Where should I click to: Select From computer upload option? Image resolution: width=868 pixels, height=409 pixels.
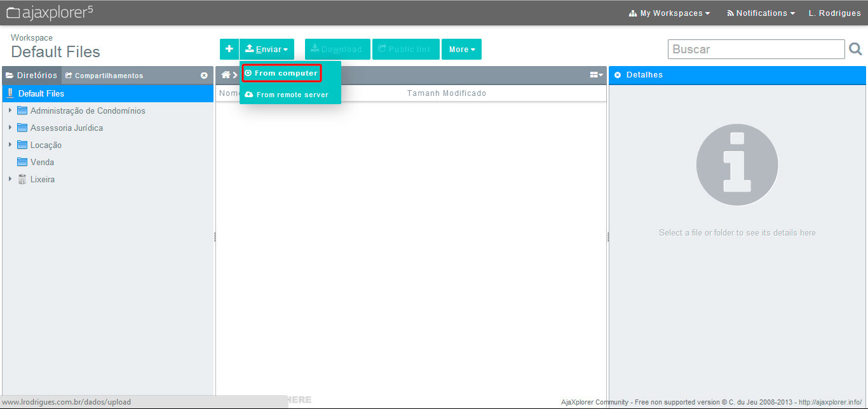click(281, 73)
